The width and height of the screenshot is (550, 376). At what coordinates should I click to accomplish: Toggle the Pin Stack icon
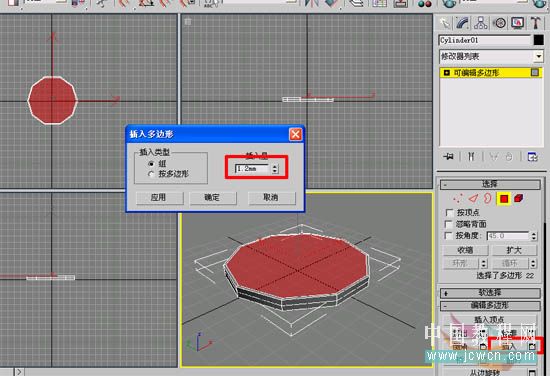point(448,156)
